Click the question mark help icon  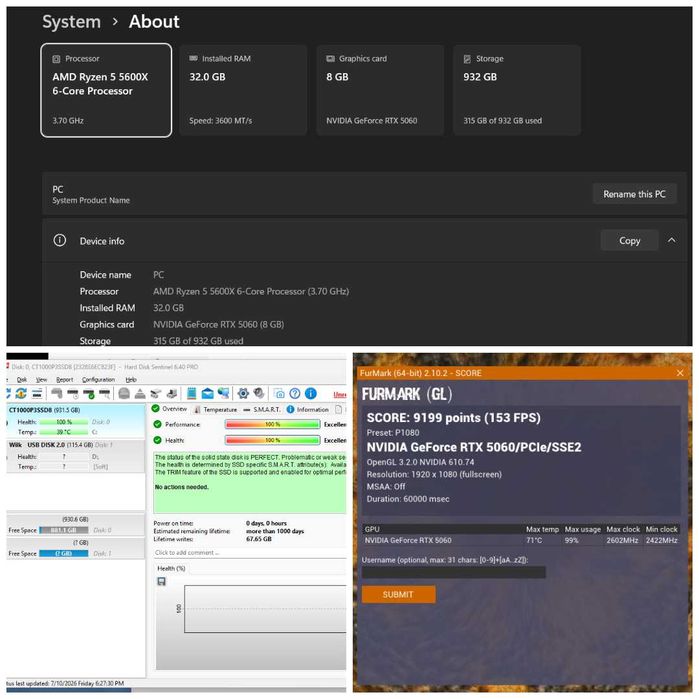tap(295, 393)
